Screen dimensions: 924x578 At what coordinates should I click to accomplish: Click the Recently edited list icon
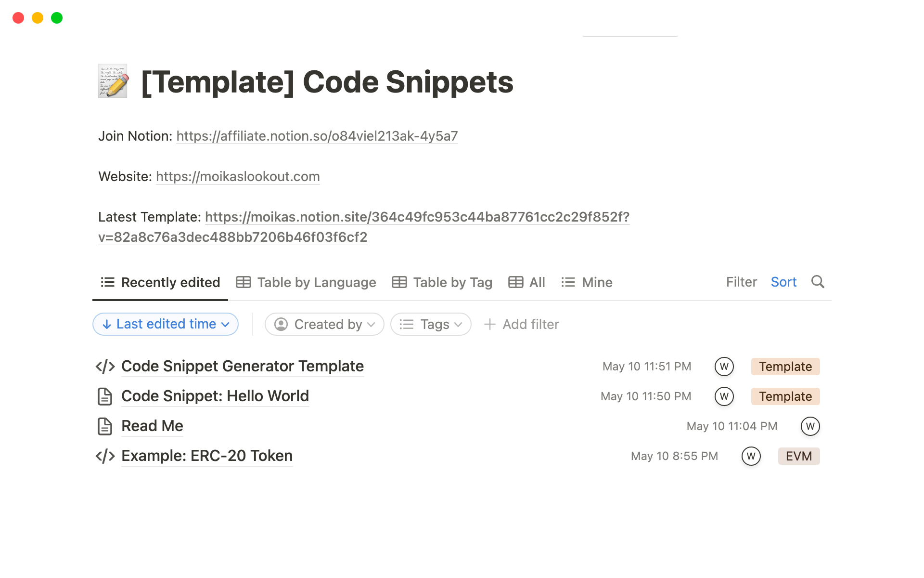[107, 282]
